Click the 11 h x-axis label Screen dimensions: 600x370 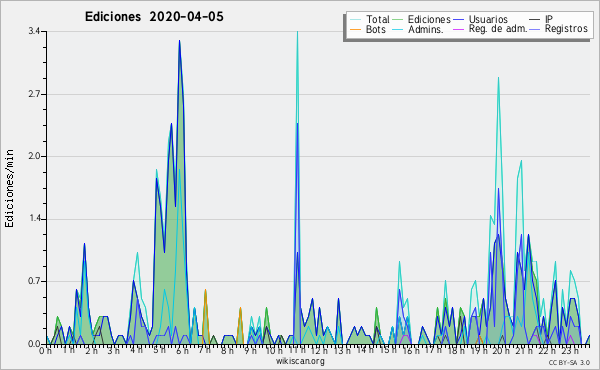pos(297,350)
